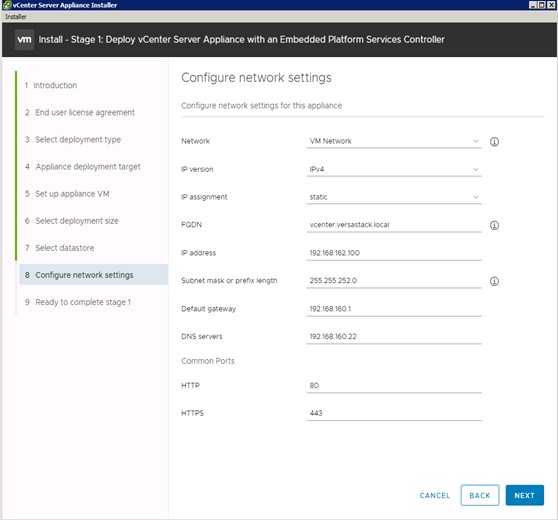Click the HTTP port field

394,386
